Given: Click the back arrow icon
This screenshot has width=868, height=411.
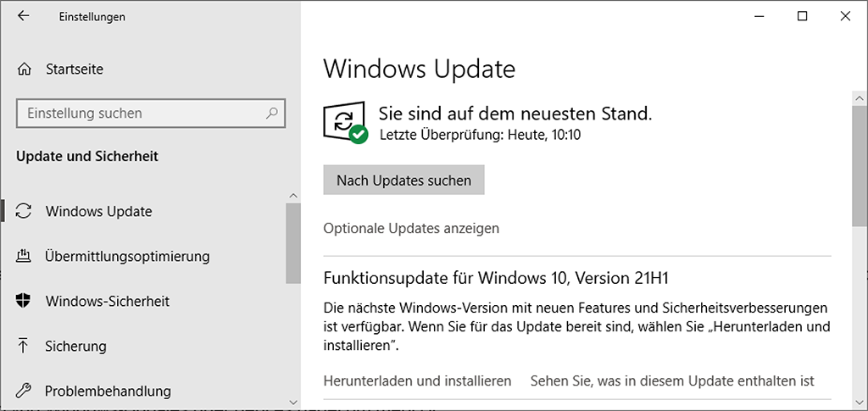Looking at the screenshot, I should coord(23,16).
